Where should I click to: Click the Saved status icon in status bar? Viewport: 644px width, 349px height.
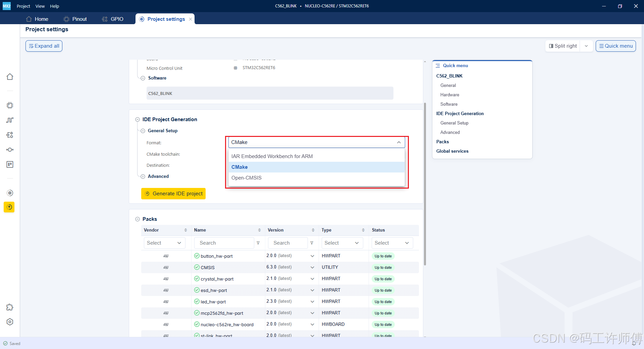pyautogui.click(x=5, y=343)
